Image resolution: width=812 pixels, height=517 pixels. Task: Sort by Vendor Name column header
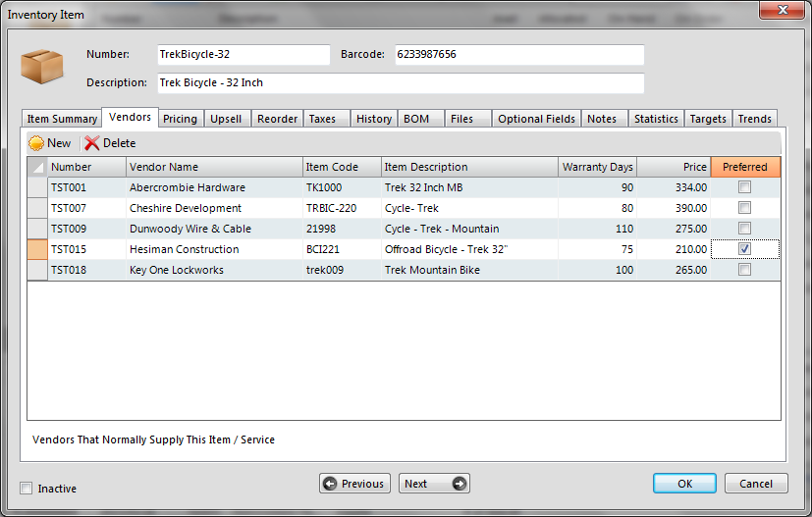[x=213, y=167]
